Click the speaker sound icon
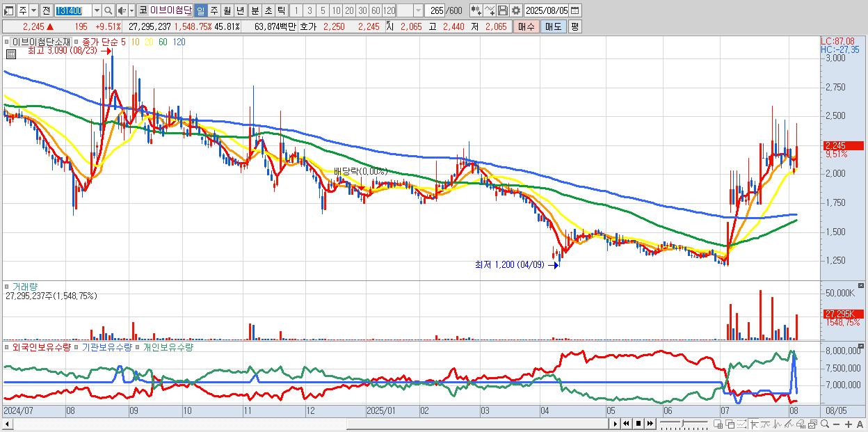868x432 pixels. (121, 11)
